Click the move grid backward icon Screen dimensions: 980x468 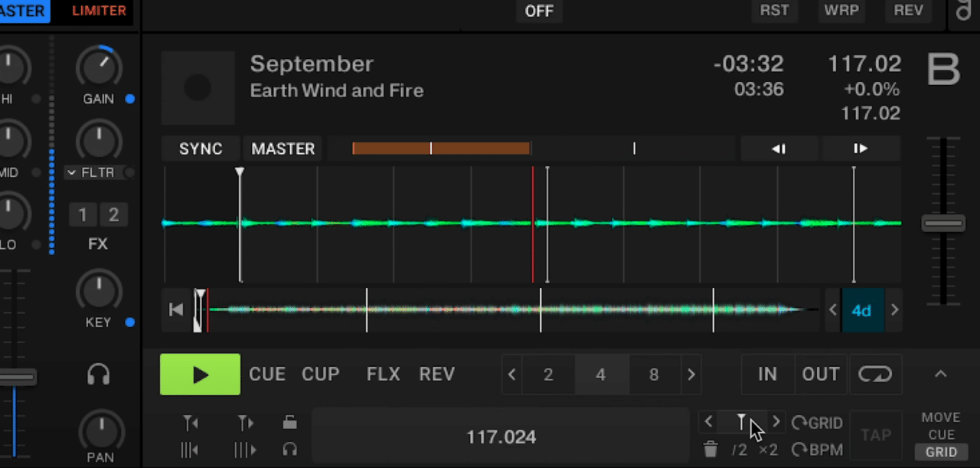click(x=189, y=450)
